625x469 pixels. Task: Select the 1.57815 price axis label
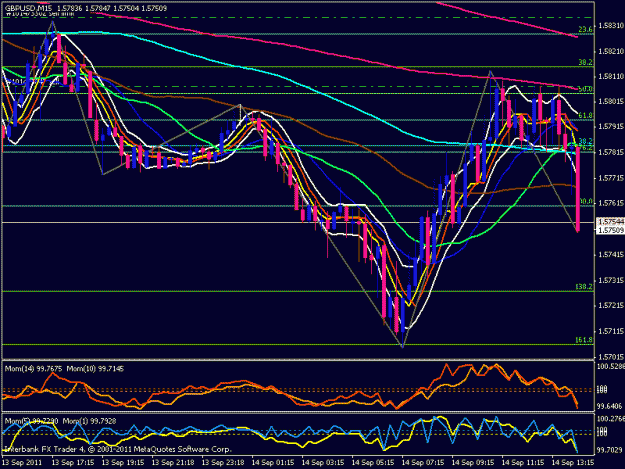(611, 153)
